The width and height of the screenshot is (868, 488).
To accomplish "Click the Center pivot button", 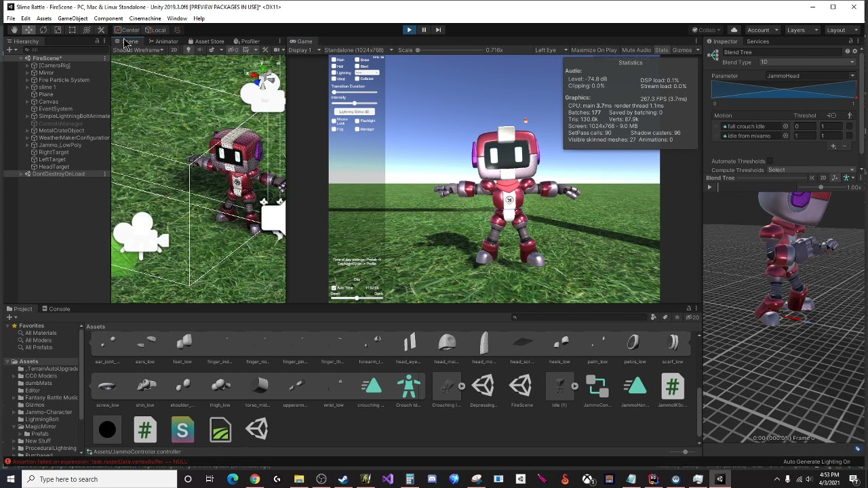I will (x=127, y=30).
